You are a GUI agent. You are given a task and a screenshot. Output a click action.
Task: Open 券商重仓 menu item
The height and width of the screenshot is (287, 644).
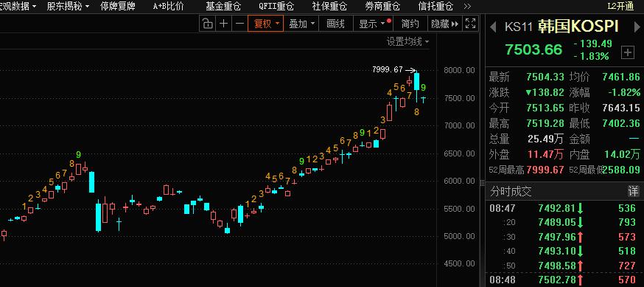click(382, 6)
